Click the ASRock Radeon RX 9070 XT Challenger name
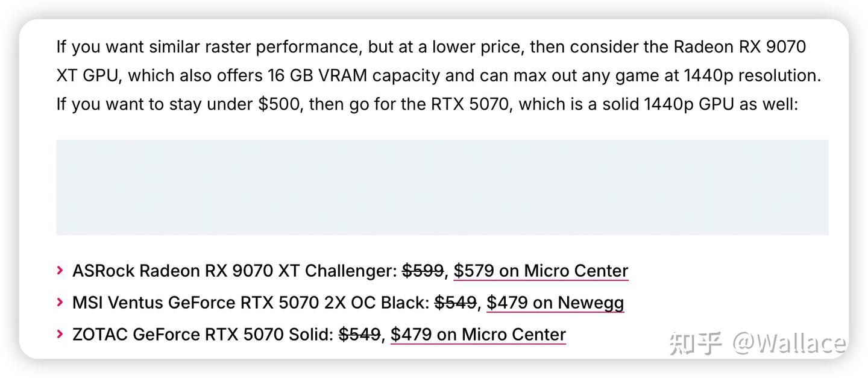The height and width of the screenshot is (378, 868). (232, 271)
